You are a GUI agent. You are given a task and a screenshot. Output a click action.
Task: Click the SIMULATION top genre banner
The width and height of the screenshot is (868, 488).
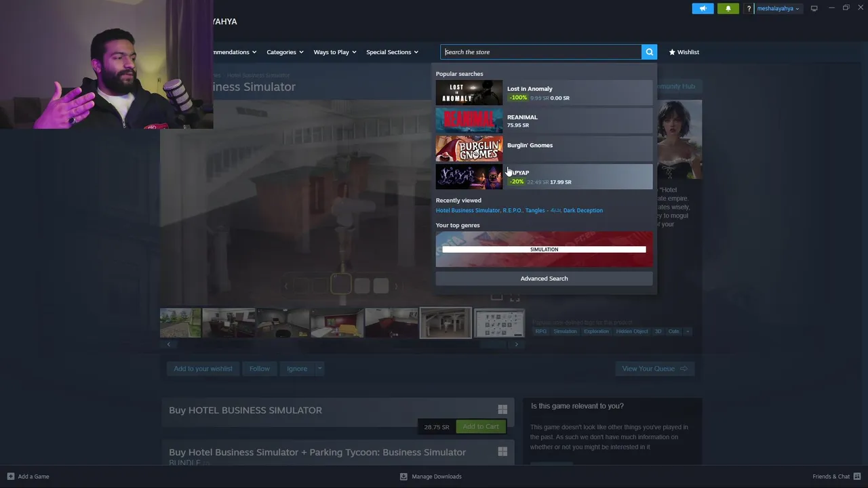[544, 249]
